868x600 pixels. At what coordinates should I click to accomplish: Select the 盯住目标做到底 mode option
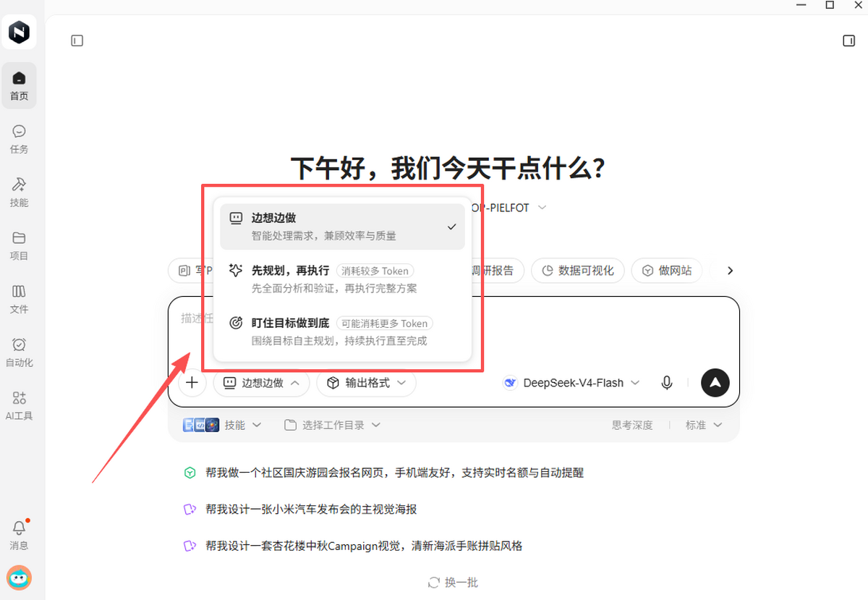pos(343,331)
